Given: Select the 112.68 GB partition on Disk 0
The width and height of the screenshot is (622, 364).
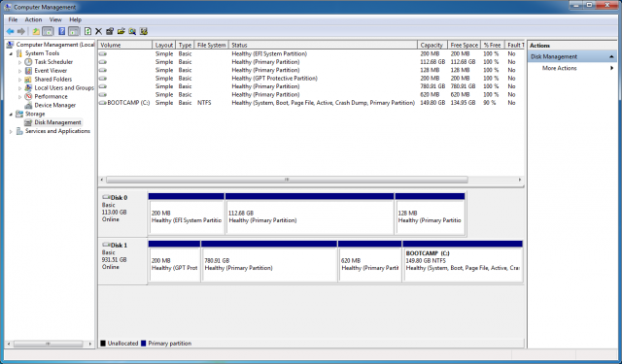Looking at the screenshot, I should [x=309, y=214].
